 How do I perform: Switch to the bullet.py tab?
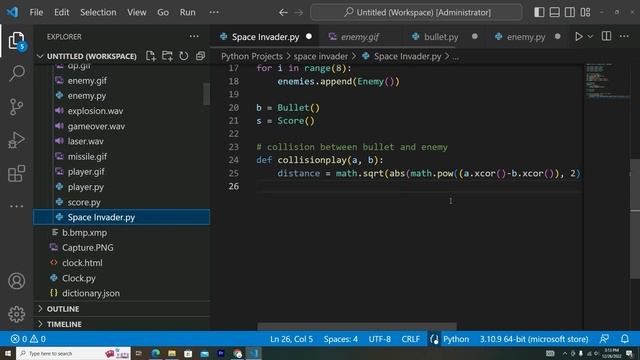click(441, 37)
